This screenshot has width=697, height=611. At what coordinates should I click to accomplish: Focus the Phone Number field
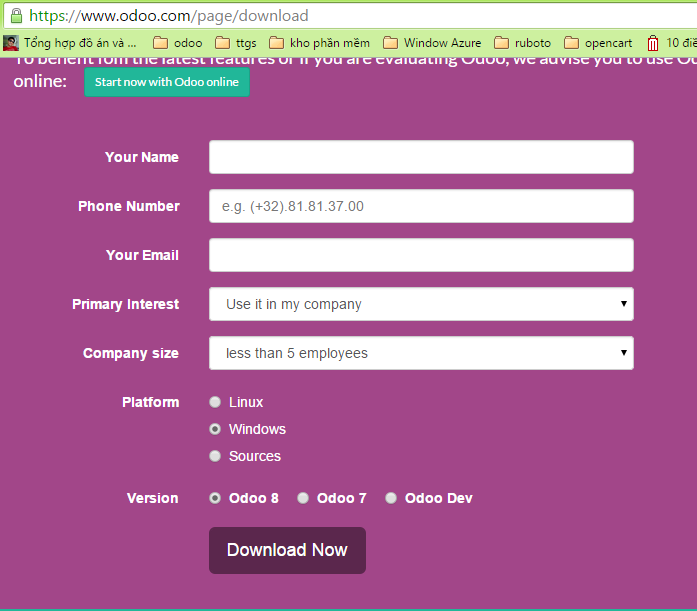point(421,206)
